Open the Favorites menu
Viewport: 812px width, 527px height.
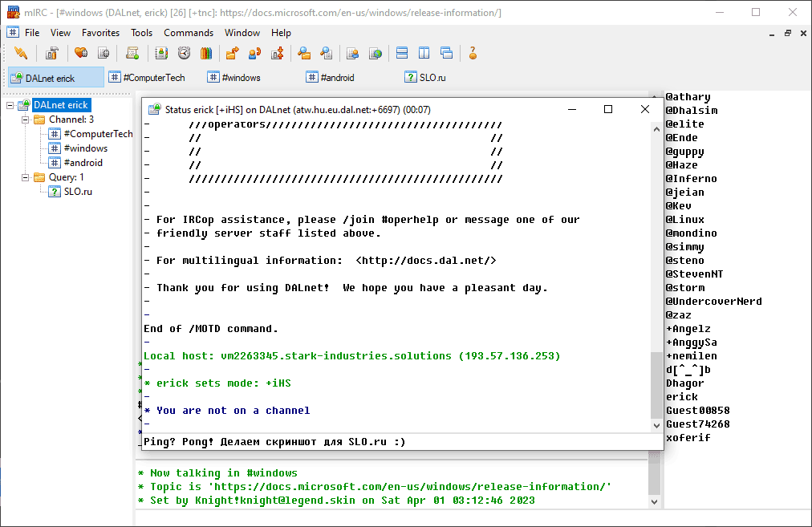click(x=100, y=33)
